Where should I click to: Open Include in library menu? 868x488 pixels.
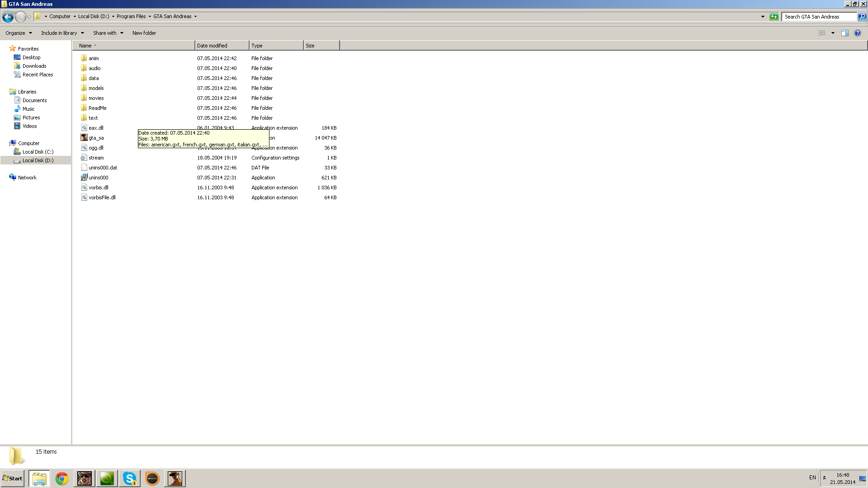[62, 33]
